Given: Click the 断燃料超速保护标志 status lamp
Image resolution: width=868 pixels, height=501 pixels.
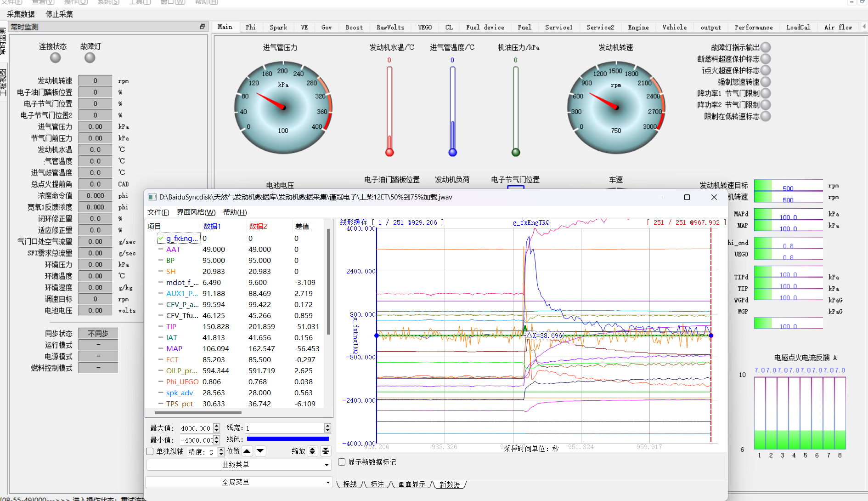Looking at the screenshot, I should (x=766, y=59).
